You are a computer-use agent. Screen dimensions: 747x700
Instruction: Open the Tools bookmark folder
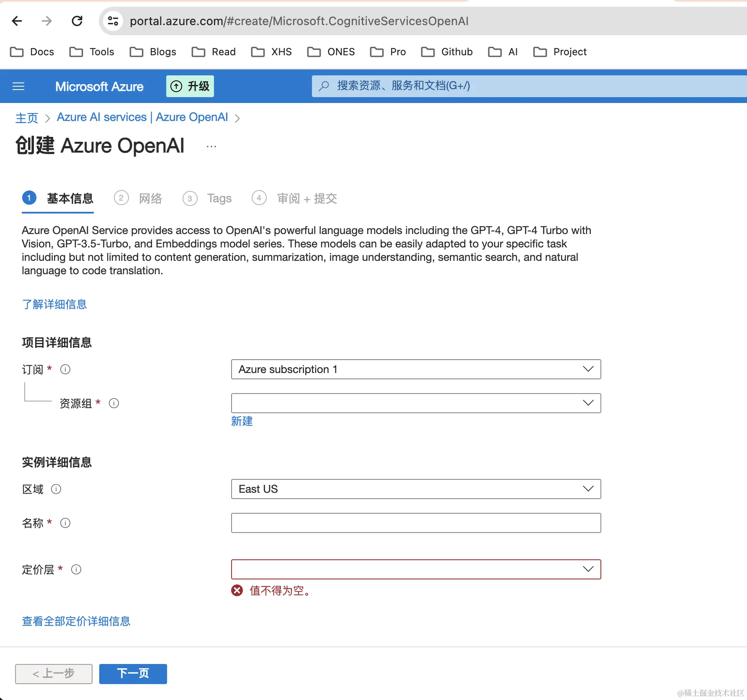click(x=92, y=52)
